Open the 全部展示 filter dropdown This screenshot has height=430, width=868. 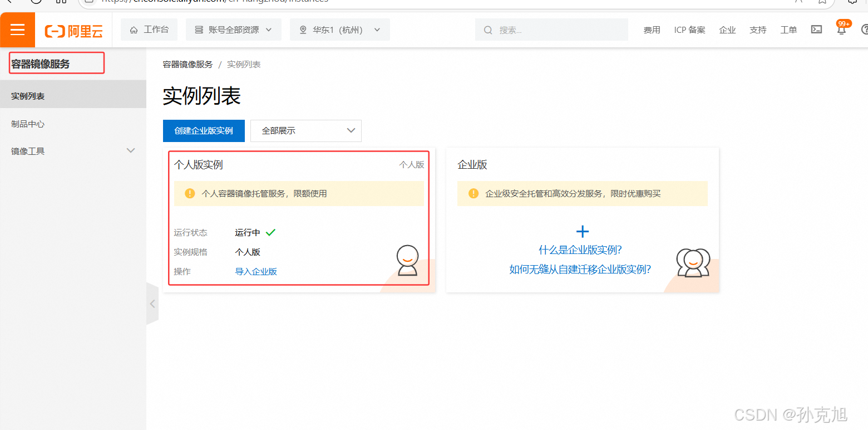[306, 131]
